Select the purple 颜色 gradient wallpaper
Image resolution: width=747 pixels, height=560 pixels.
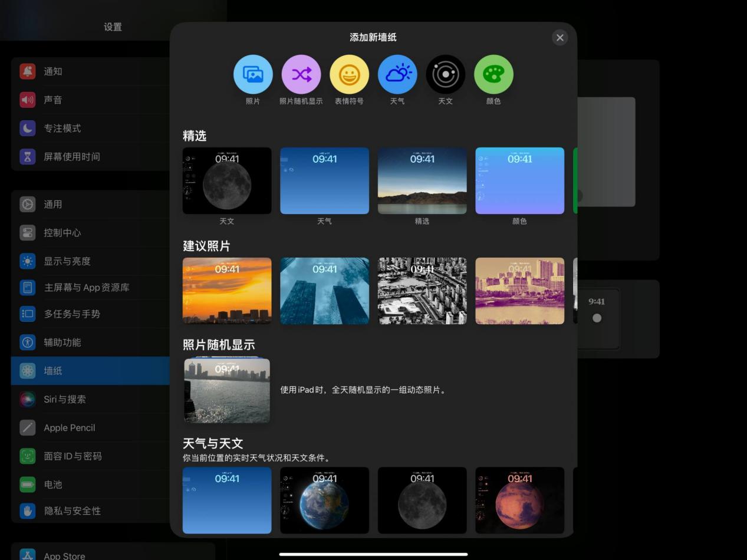pos(519,180)
